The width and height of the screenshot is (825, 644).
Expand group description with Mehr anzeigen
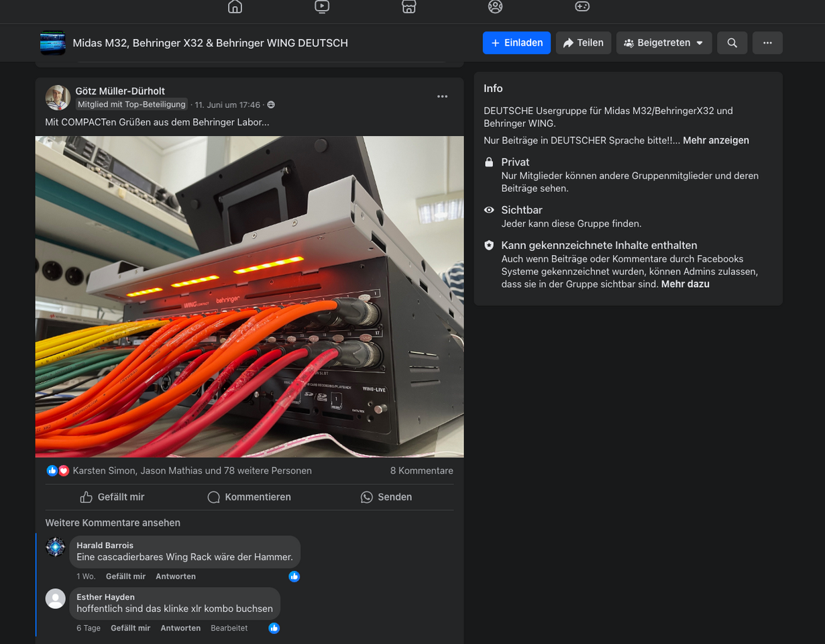716,140
